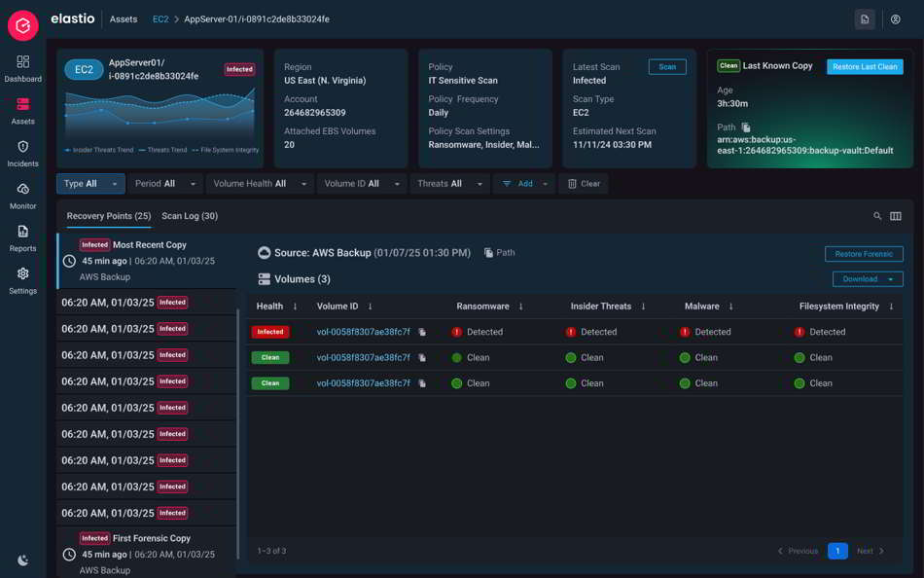This screenshot has height=578, width=924.
Task: Open the Threats All dropdown
Action: click(x=449, y=184)
